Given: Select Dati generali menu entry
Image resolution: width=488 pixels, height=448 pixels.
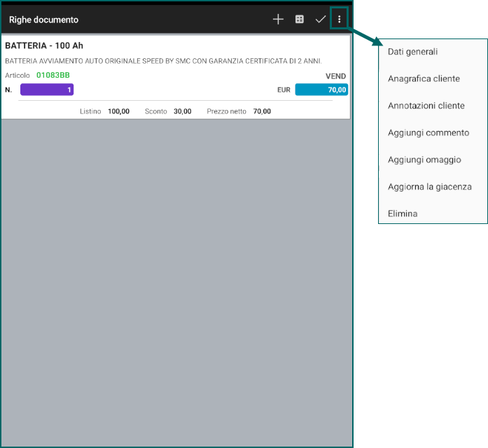Looking at the screenshot, I should [412, 52].
